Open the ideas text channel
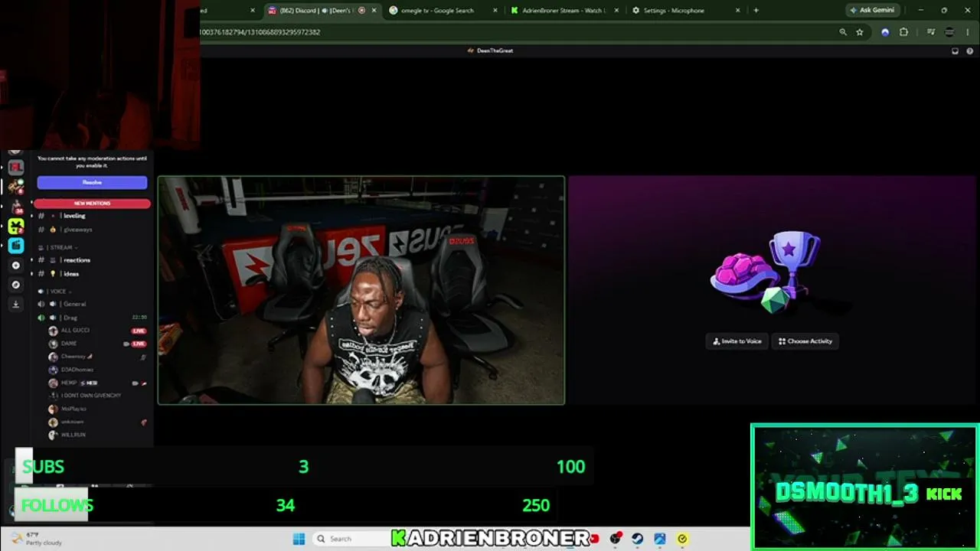Viewport: 980px width, 551px height. point(92,274)
